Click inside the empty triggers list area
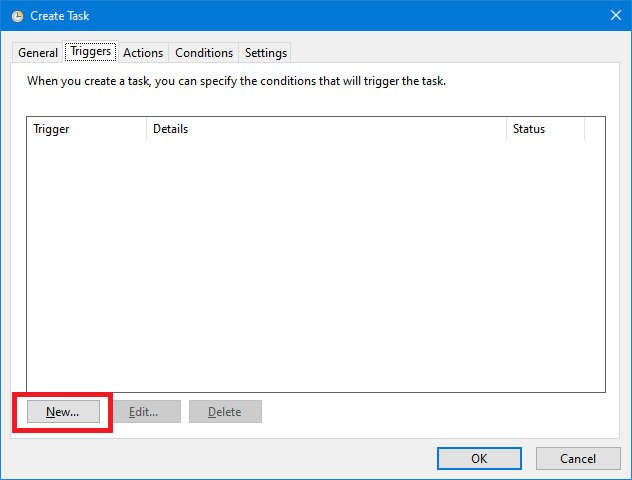632x480 pixels. point(316,266)
